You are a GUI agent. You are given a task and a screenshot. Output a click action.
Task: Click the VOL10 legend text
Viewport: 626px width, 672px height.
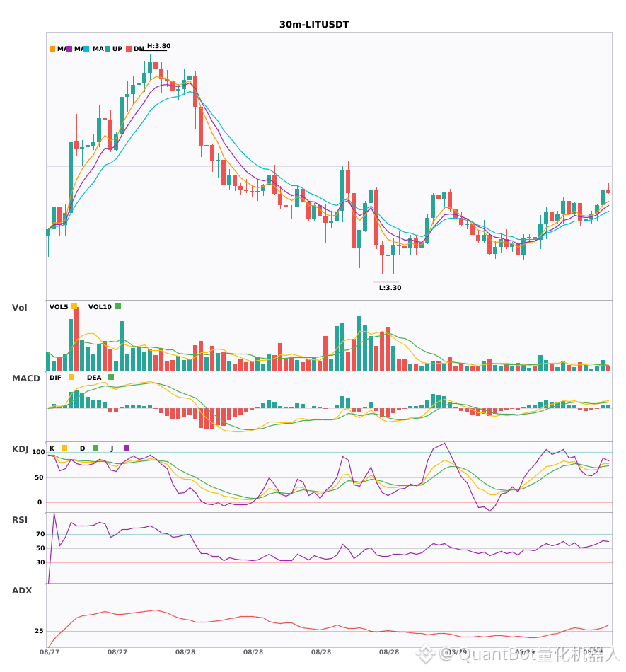pos(100,307)
